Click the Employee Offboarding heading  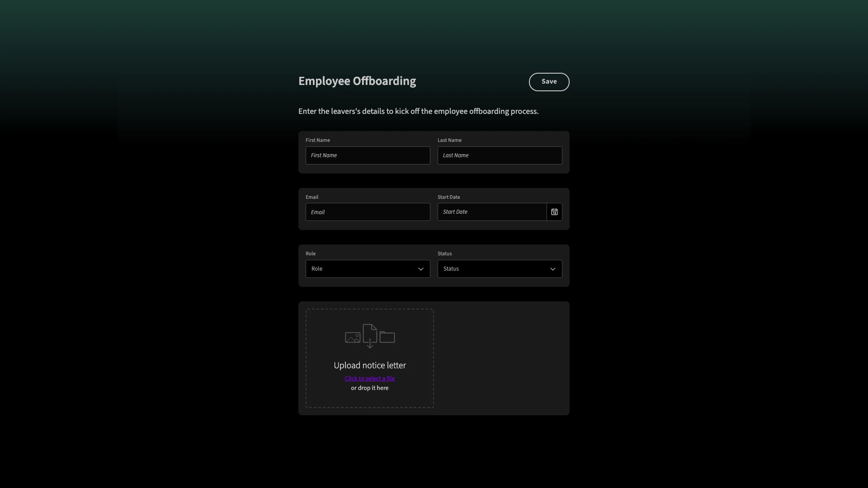pyautogui.click(x=357, y=81)
